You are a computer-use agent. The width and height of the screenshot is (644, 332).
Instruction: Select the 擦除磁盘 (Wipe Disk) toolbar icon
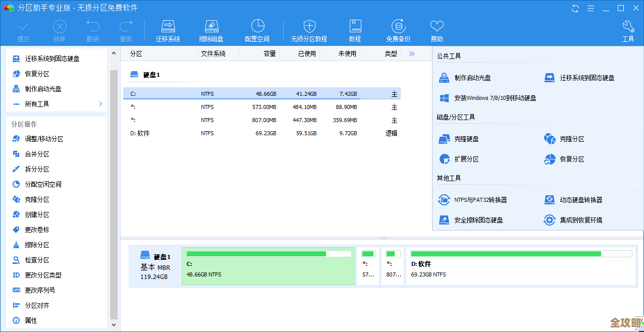pyautogui.click(x=211, y=29)
